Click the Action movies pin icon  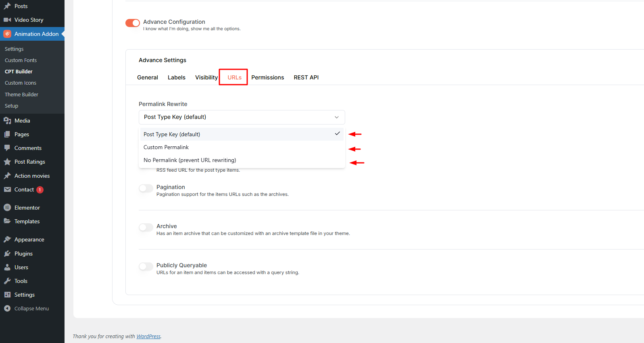pyautogui.click(x=7, y=176)
